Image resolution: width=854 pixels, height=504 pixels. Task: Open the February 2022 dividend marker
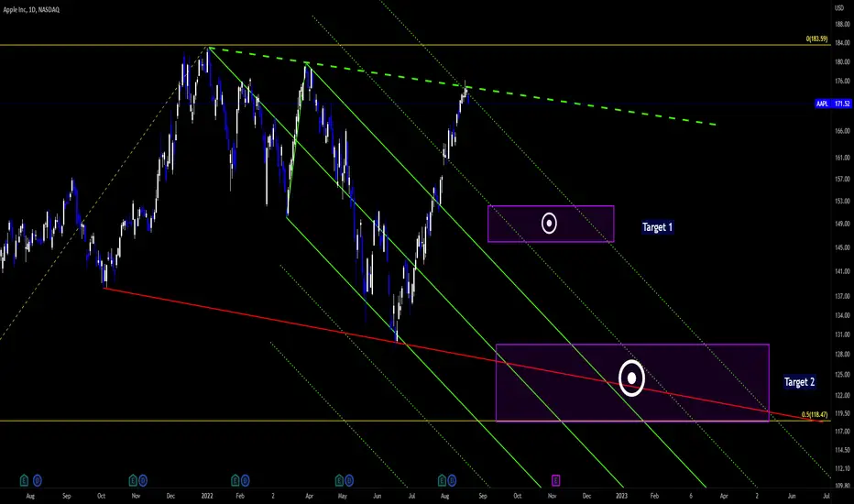(x=245, y=480)
